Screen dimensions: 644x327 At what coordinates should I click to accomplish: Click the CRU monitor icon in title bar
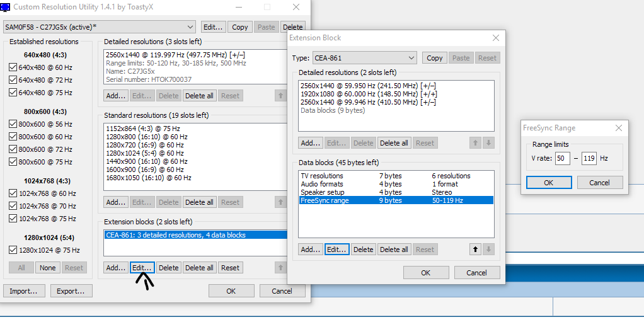(6, 8)
